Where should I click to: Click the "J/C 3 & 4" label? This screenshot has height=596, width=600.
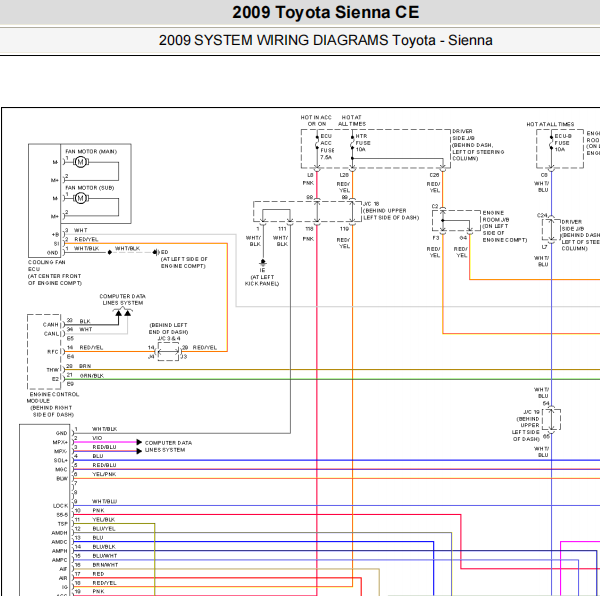coord(169,339)
